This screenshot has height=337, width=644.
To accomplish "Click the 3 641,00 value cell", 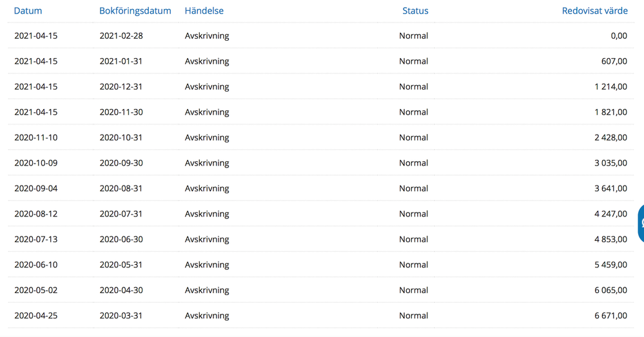I will tap(610, 189).
